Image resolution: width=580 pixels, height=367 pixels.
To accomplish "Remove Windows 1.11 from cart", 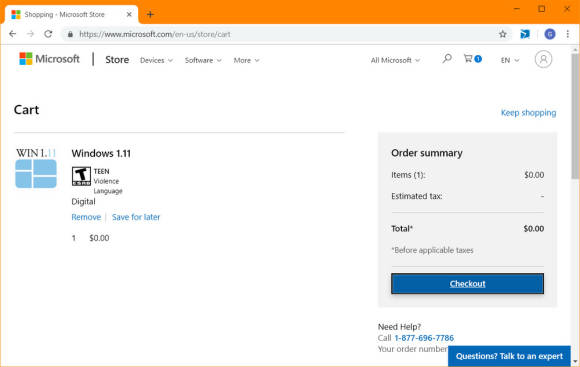I will 86,217.
